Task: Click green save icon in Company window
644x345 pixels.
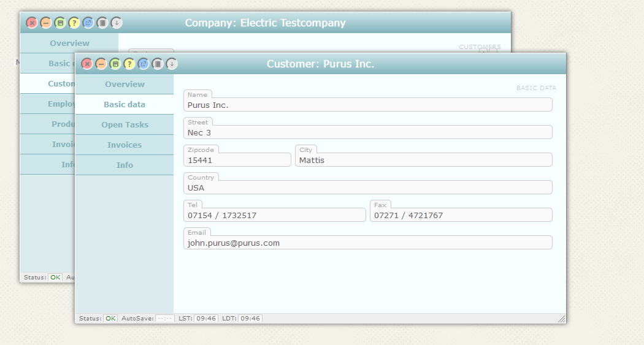Action: pos(60,23)
